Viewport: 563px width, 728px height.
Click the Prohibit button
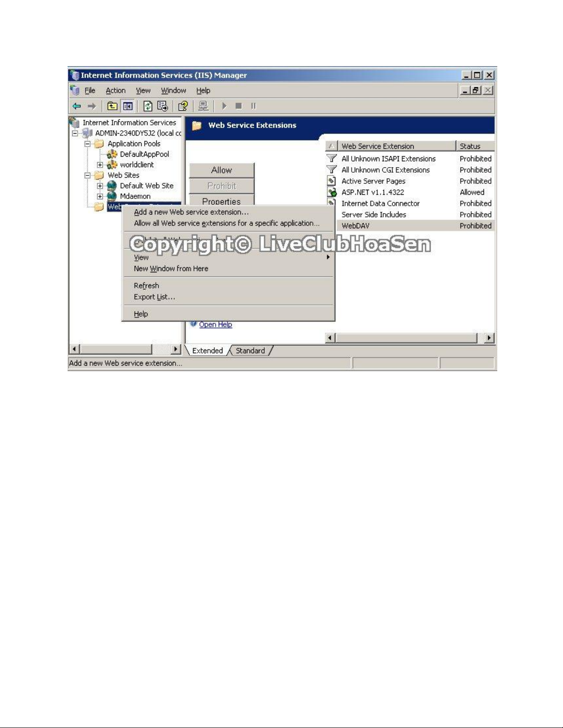coord(222,186)
